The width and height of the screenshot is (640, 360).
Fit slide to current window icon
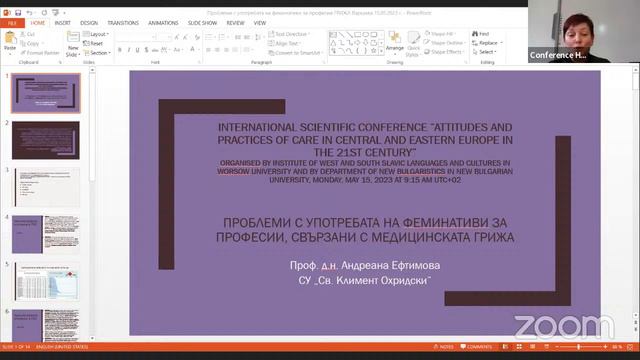click(x=630, y=347)
